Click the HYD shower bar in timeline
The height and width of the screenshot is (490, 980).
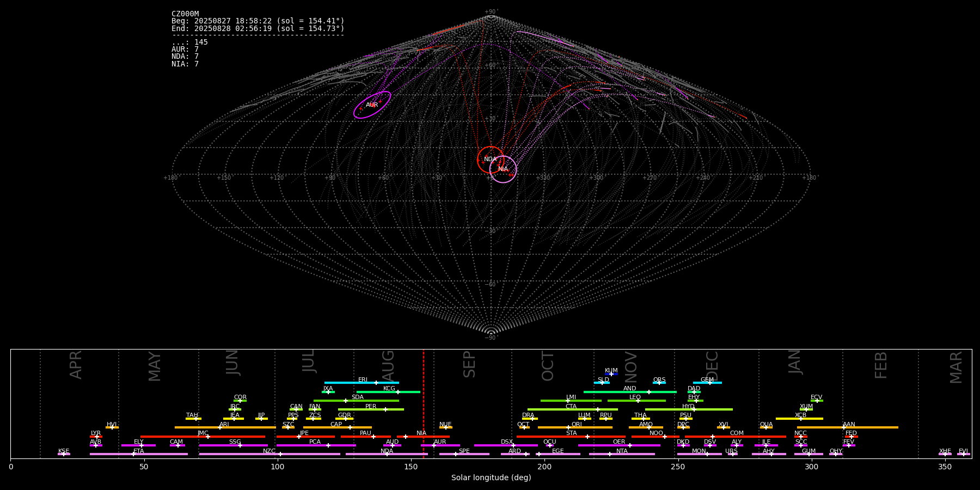click(689, 409)
